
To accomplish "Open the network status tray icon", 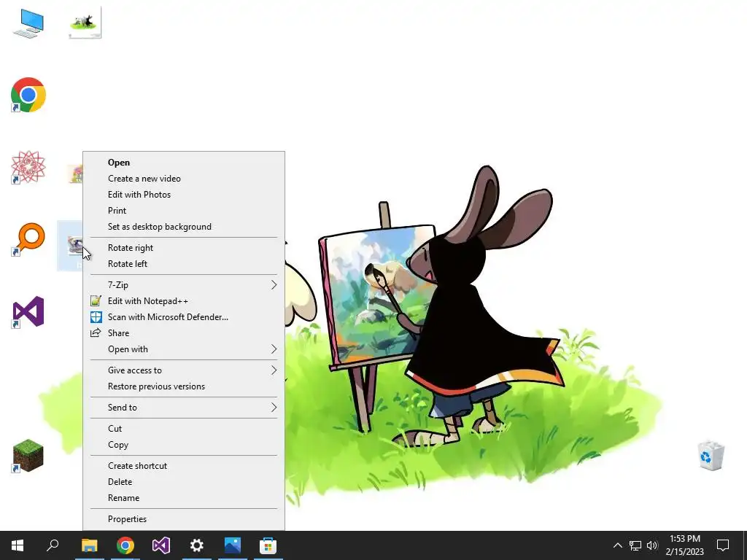I will point(635,545).
